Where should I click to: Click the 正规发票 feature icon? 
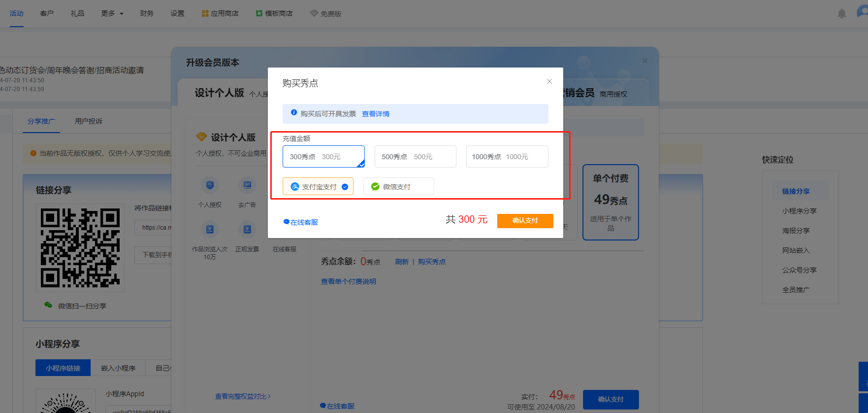(247, 229)
